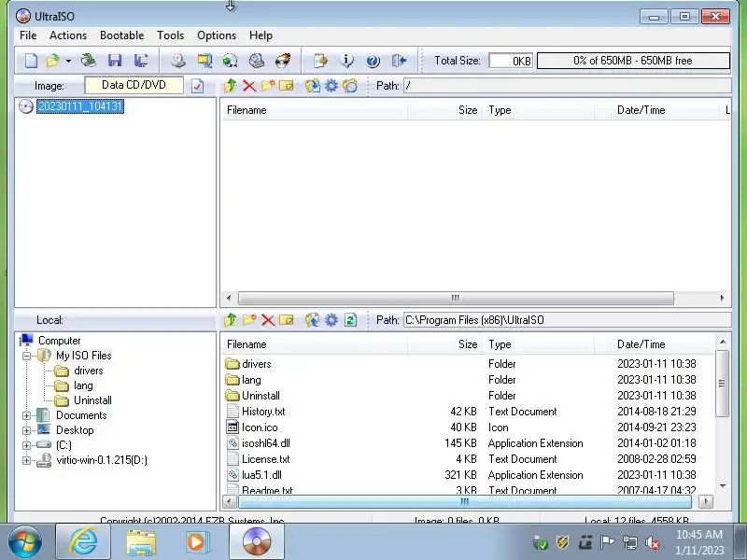The image size is (747, 560).
Task: Click New Folder icon in Local toolbar
Action: point(249,320)
